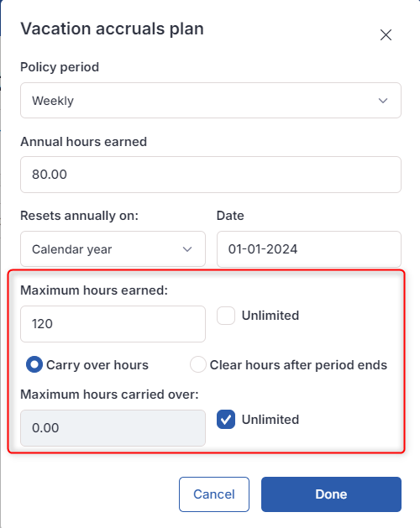This screenshot has width=420, height=528.
Task: Click the Carry over hours label text
Action: pos(97,365)
